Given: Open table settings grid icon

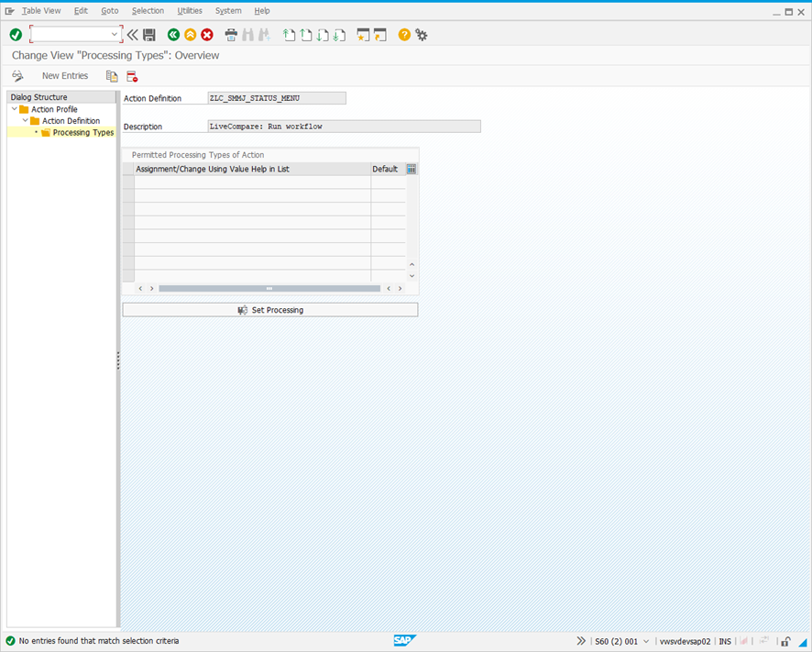Looking at the screenshot, I should (x=411, y=169).
